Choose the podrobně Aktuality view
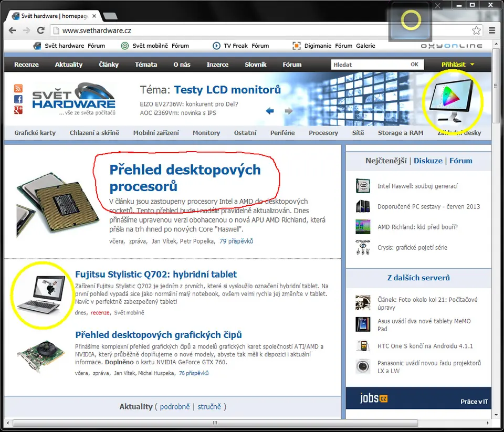 coord(175,407)
